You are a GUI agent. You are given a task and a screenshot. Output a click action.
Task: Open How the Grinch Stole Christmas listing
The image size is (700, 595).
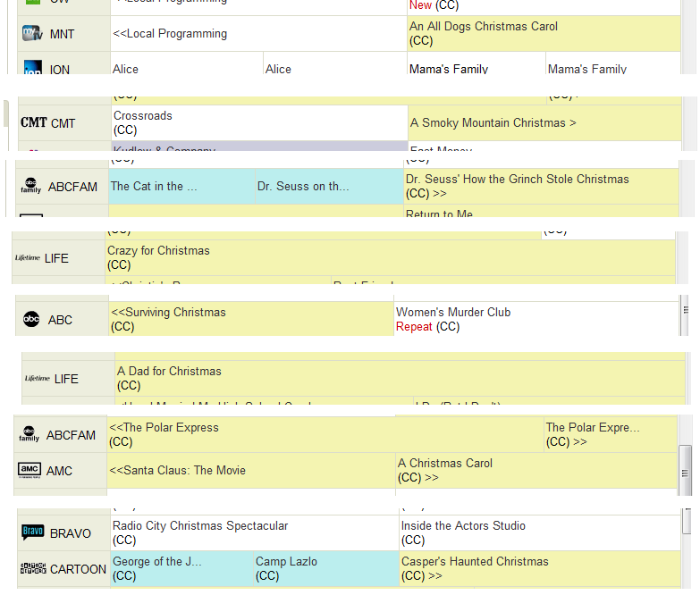(x=541, y=186)
